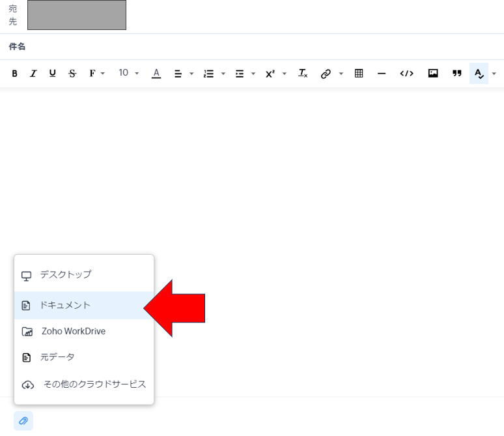The width and height of the screenshot is (504, 436).
Task: Select ドキュメント from attachment menu
Action: tap(84, 306)
